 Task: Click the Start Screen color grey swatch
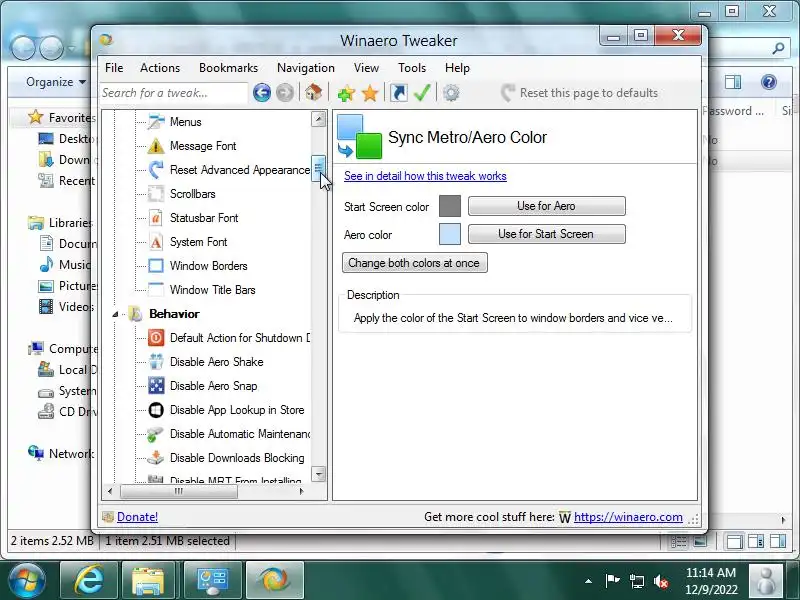[449, 206]
